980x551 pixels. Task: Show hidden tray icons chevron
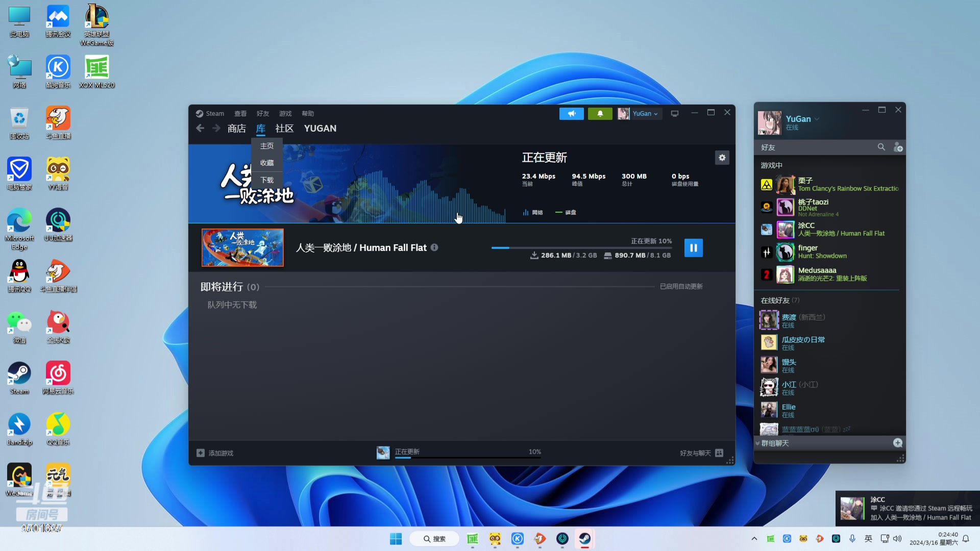(754, 539)
